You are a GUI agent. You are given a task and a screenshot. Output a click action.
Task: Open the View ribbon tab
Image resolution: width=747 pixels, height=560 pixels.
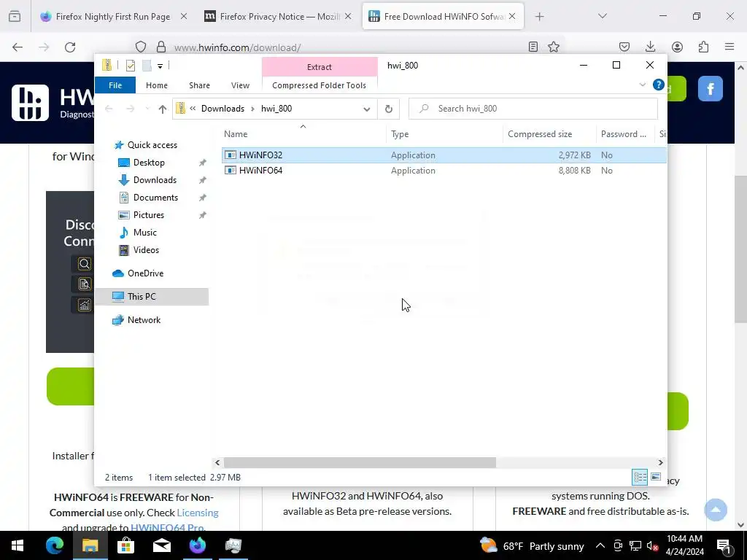(x=240, y=85)
